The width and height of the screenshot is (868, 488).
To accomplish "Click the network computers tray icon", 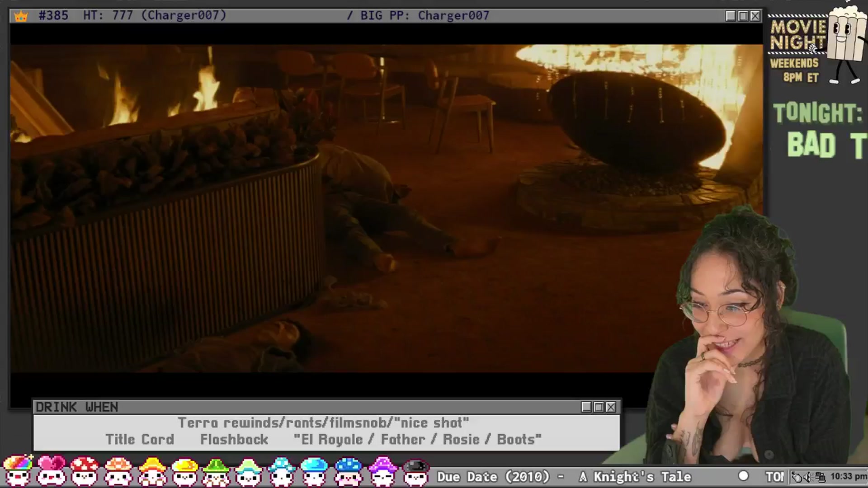I will tap(821, 477).
